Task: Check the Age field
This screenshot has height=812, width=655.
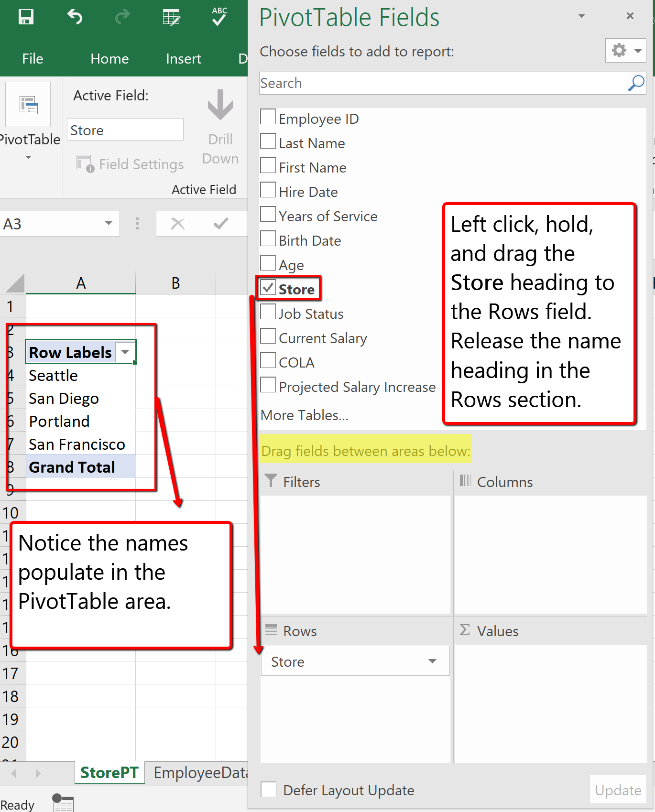Action: tap(268, 263)
